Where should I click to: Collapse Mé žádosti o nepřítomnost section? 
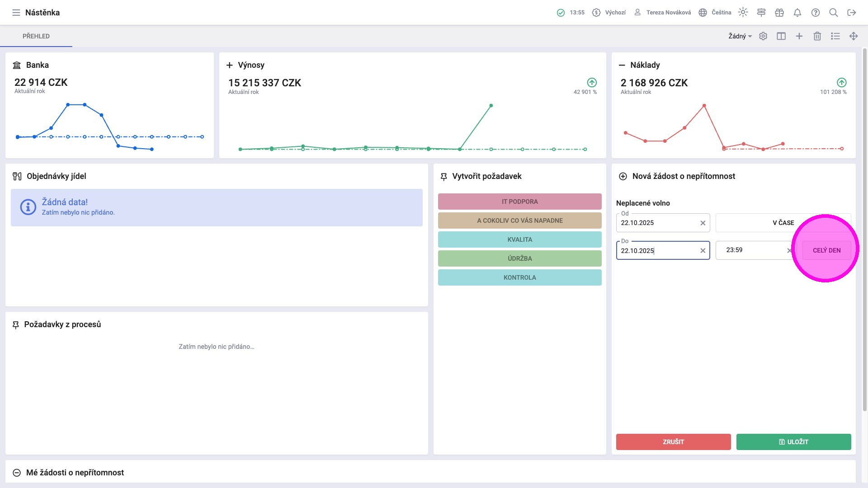(x=17, y=473)
